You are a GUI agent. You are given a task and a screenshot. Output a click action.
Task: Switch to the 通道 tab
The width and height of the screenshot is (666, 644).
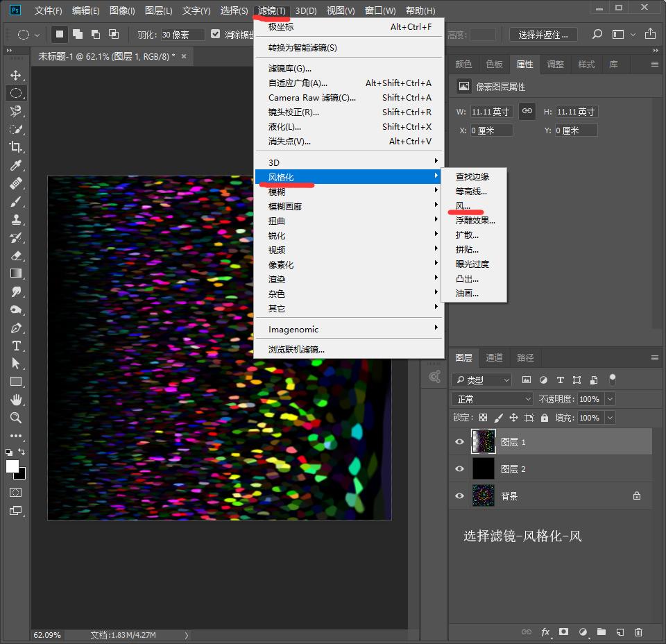click(x=494, y=358)
